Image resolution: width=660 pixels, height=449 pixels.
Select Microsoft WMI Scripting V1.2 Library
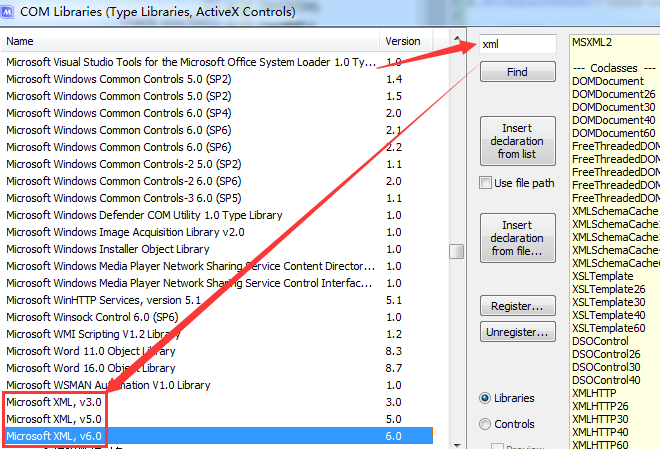pos(217,334)
